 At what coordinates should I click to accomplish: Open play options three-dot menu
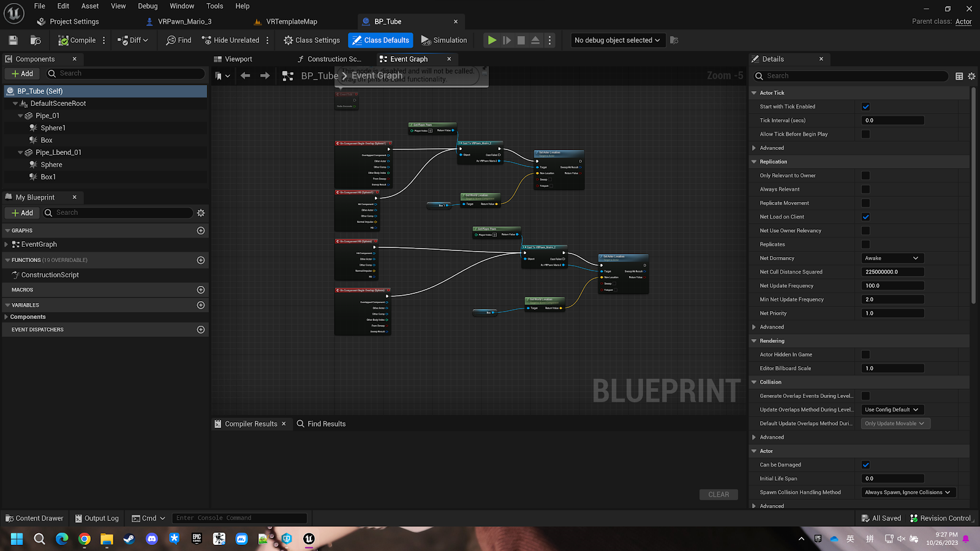point(549,40)
